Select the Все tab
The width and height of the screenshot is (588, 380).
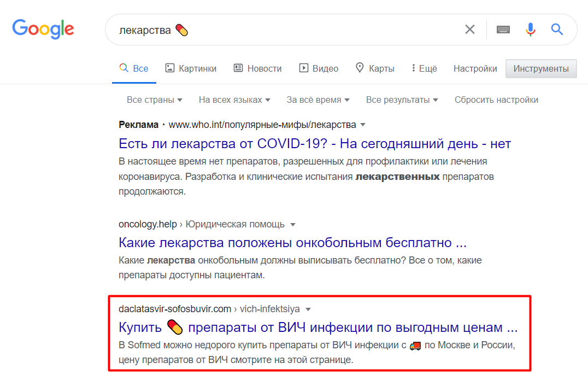pyautogui.click(x=134, y=68)
